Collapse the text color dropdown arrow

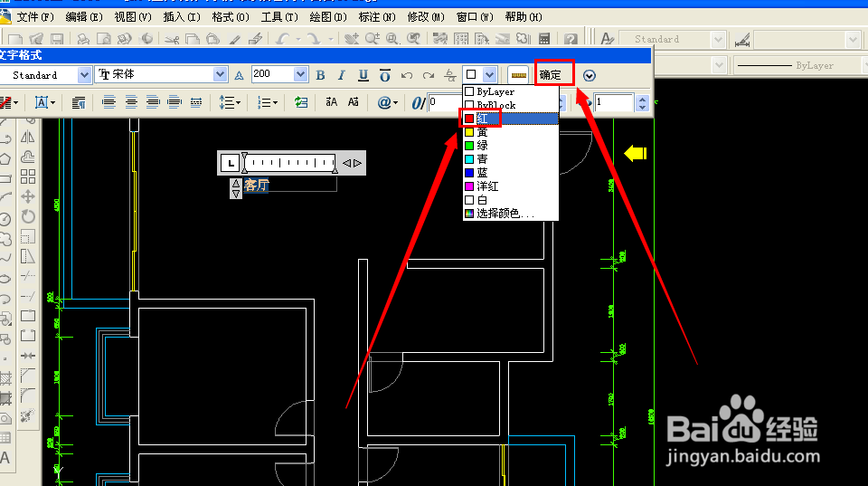pos(489,74)
